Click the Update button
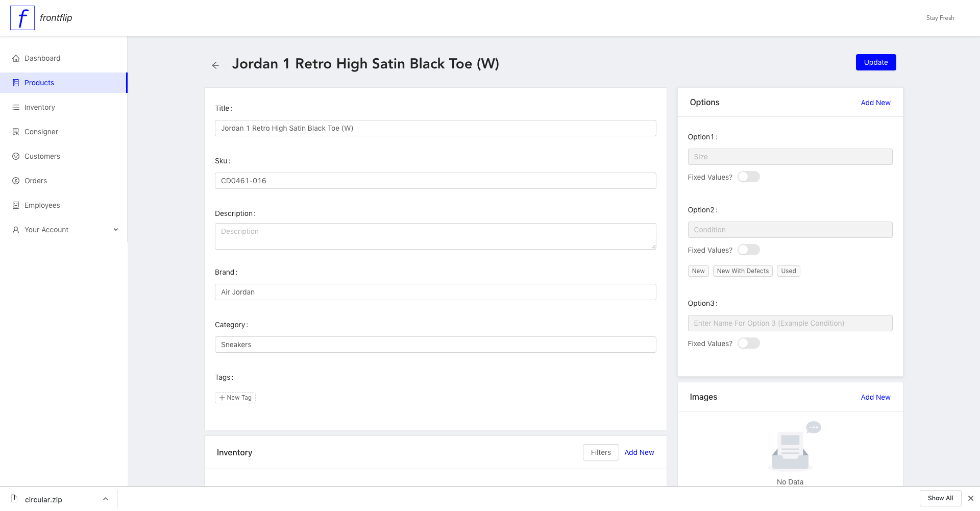980x511 pixels. coord(876,62)
